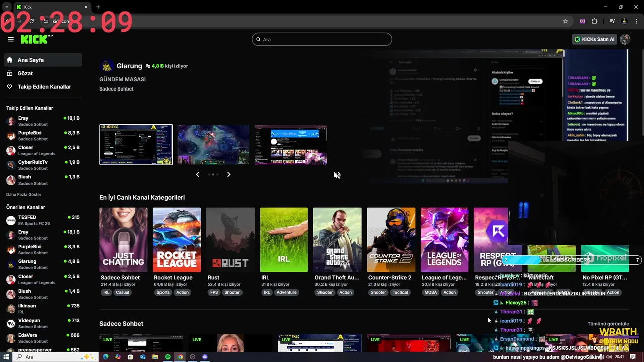644x362 pixels.
Task: Open the user profile avatar menu
Action: coord(625,39)
